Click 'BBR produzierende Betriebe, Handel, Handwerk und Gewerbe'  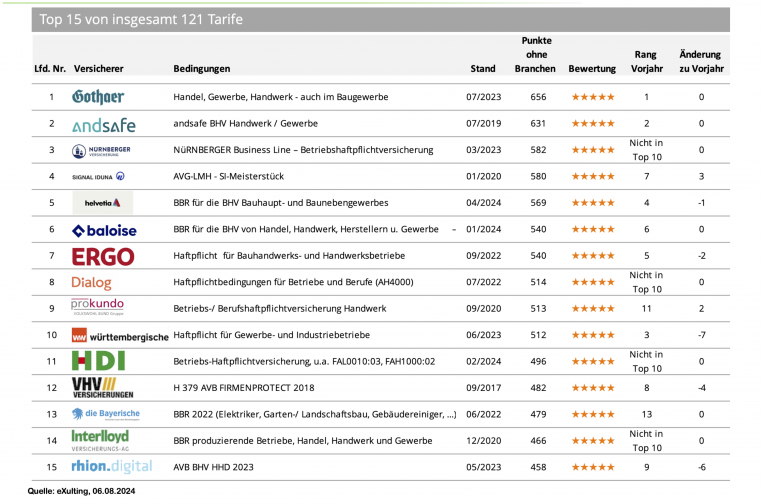303,441
